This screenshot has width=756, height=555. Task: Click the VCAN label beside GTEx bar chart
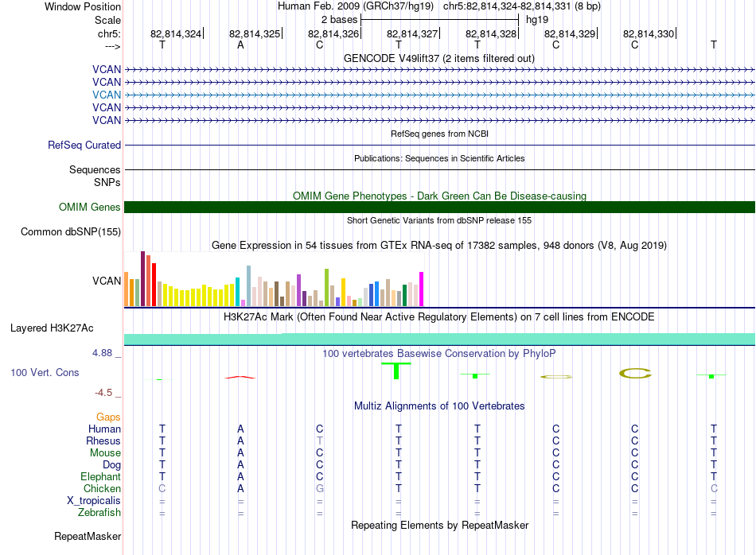tap(107, 281)
